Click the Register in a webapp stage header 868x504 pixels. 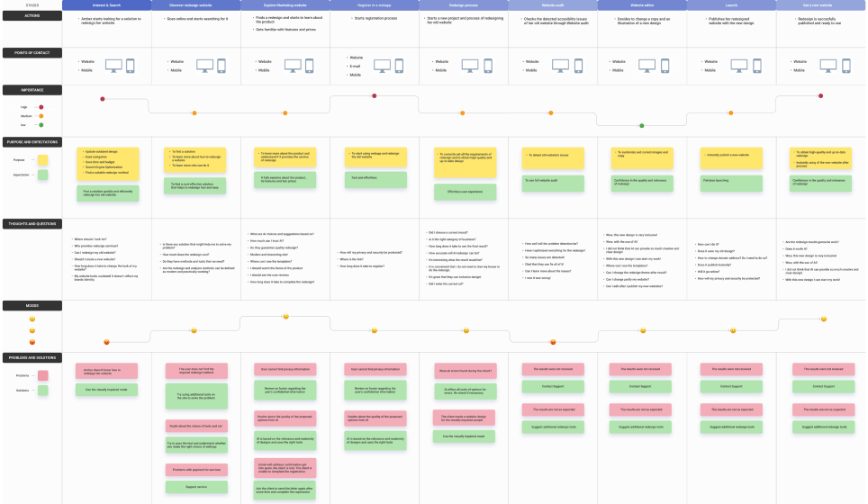tap(375, 5)
